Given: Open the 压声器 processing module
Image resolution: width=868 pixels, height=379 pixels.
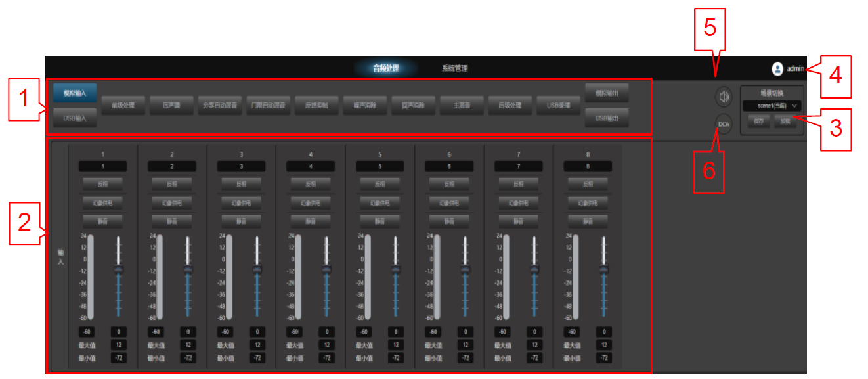Looking at the screenshot, I should [171, 105].
